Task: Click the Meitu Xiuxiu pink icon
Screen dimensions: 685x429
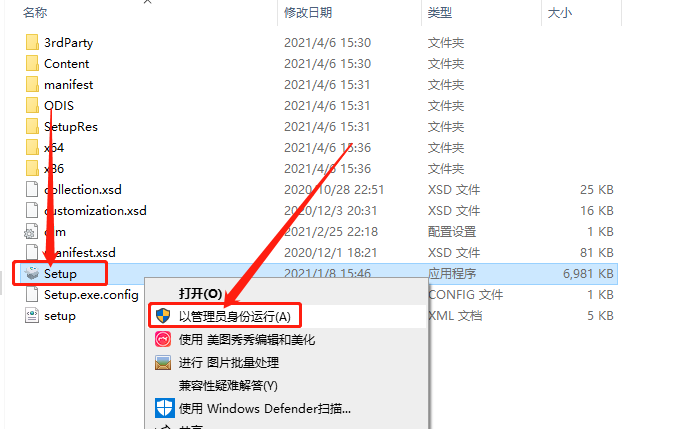Action: (163, 339)
